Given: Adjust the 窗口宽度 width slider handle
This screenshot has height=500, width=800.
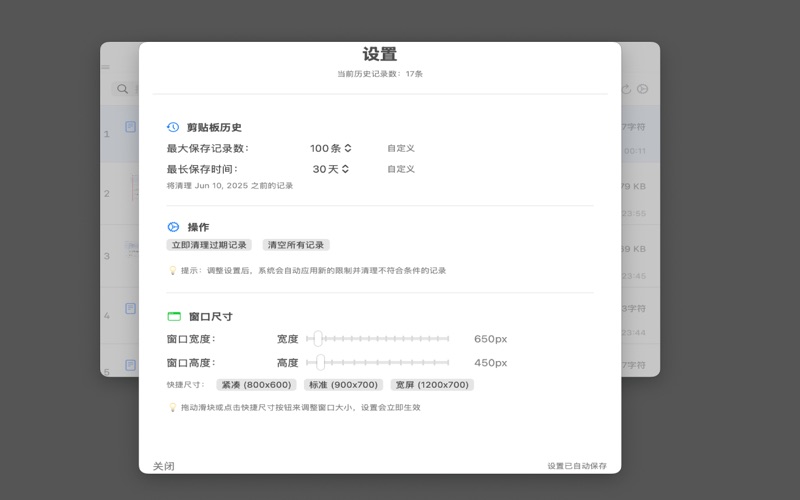Looking at the screenshot, I should [x=318, y=338].
